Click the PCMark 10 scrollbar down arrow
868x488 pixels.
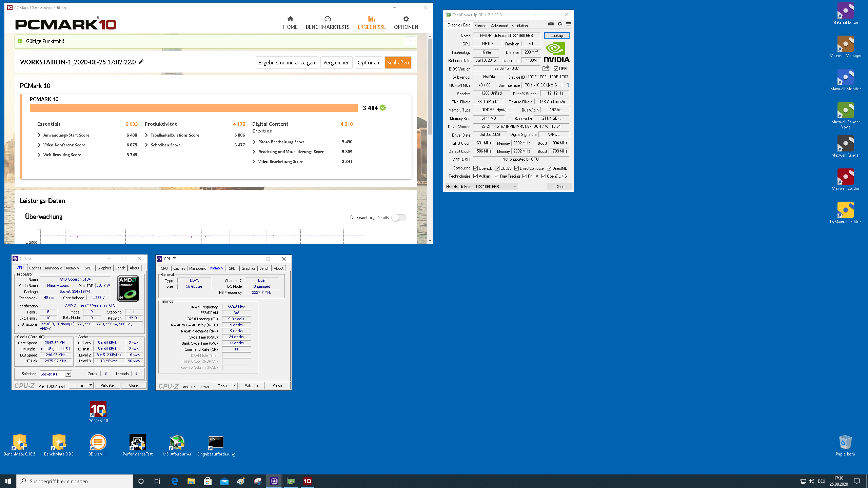tap(430, 241)
